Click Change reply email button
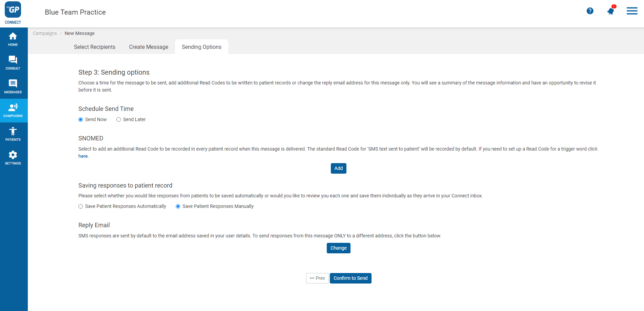Screen dimensions: 644x311 pos(339,248)
